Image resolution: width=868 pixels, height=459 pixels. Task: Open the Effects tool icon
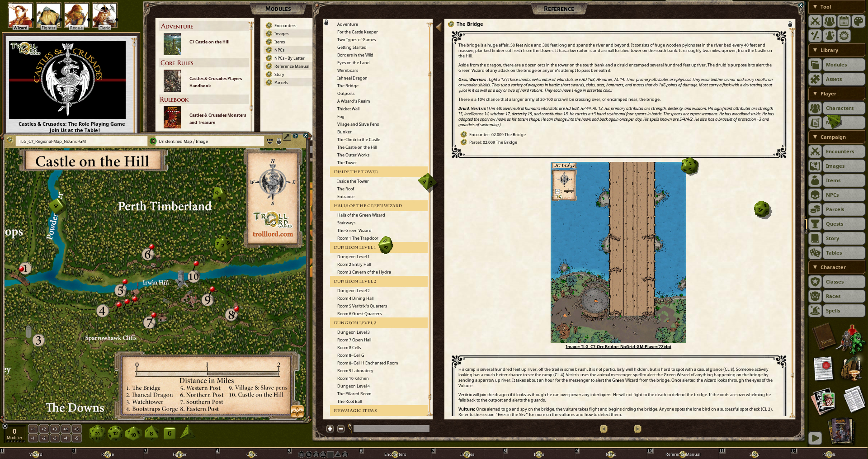click(x=830, y=36)
